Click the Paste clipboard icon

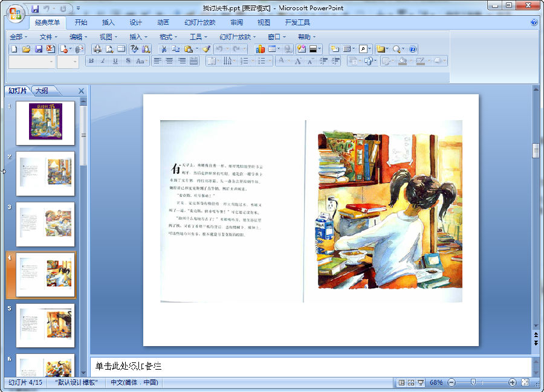(x=189, y=49)
